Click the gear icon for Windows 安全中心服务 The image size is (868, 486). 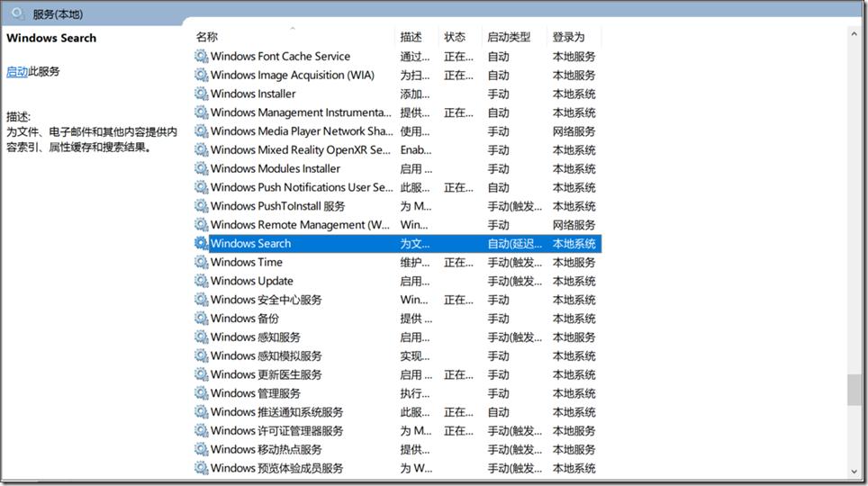[x=201, y=300]
